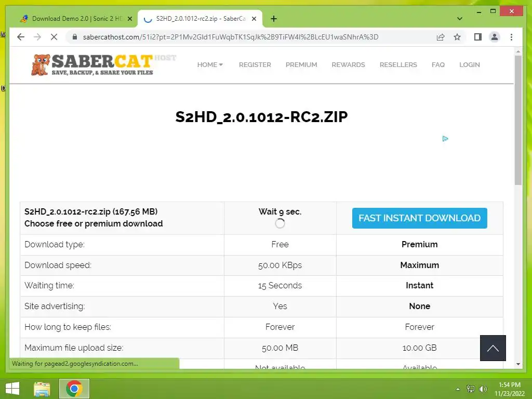Click the network tray icon
Image resolution: width=532 pixels, height=399 pixels.
click(470, 389)
